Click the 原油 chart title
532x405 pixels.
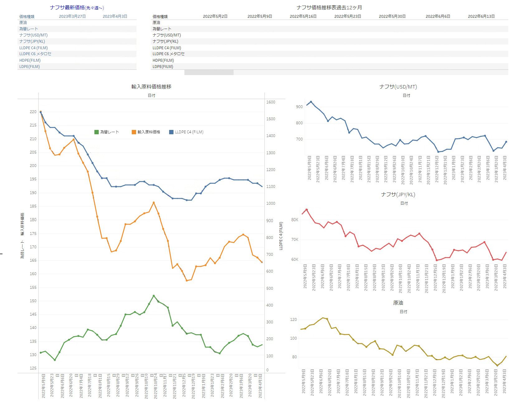398,303
